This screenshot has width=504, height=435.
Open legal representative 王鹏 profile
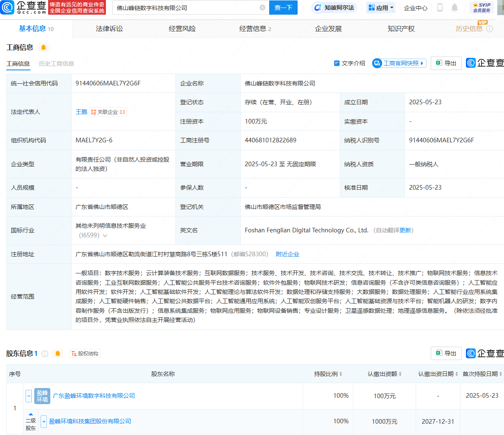[x=81, y=112]
